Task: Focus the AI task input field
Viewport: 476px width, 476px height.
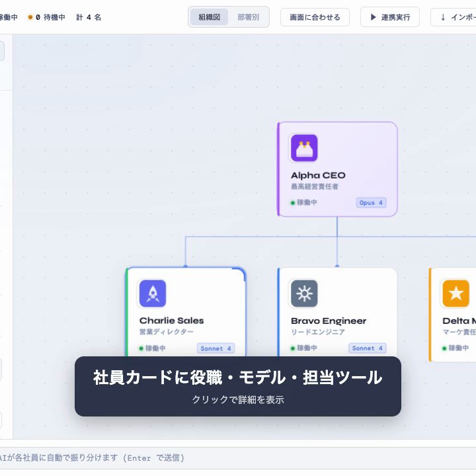Action: click(x=238, y=457)
